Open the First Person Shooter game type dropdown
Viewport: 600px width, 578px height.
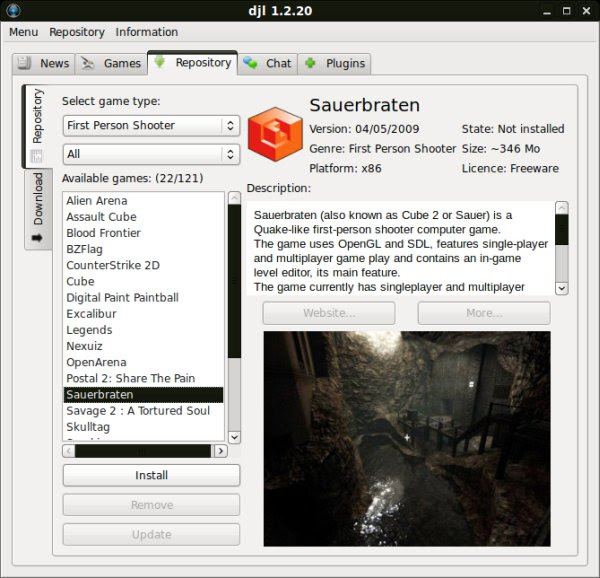[151, 126]
